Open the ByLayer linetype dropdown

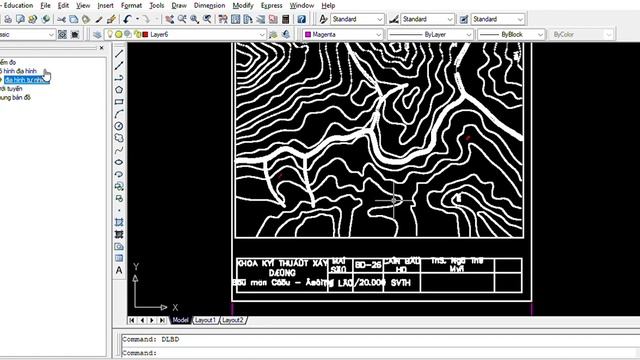coord(469,35)
